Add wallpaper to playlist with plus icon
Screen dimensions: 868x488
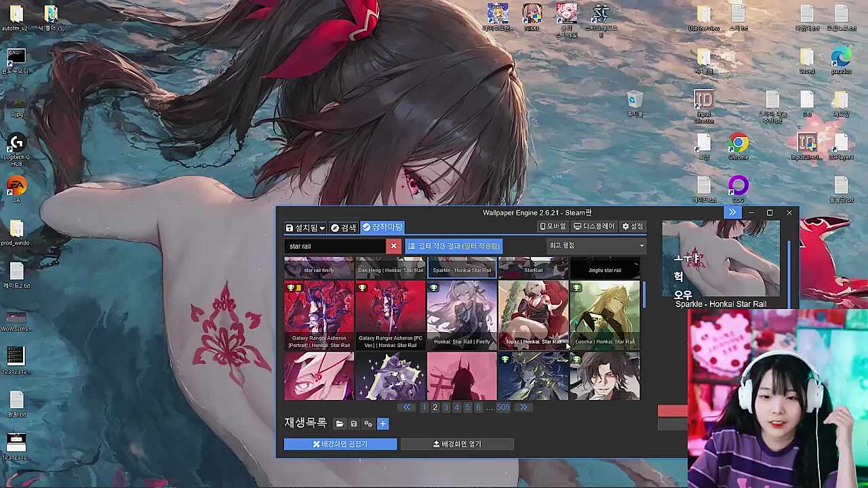pos(382,424)
